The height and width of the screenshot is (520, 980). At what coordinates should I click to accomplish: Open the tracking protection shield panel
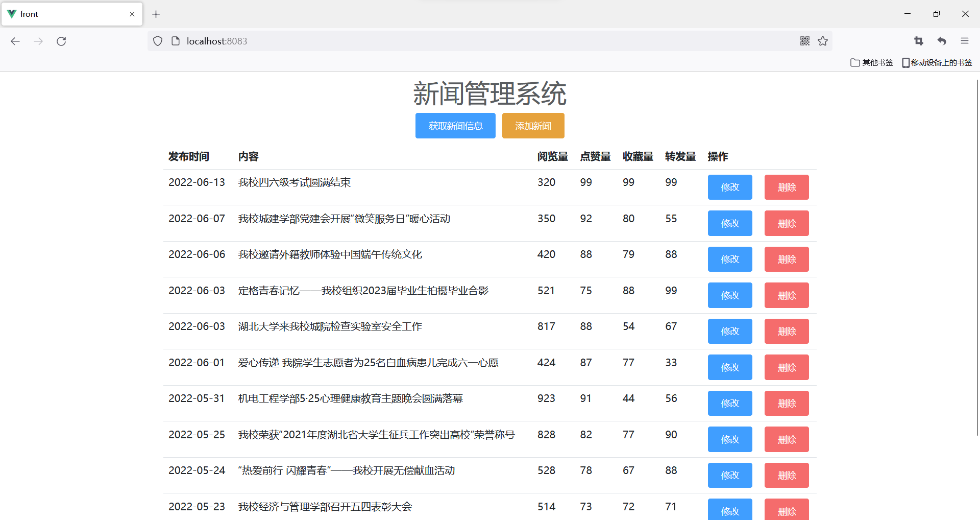(157, 41)
